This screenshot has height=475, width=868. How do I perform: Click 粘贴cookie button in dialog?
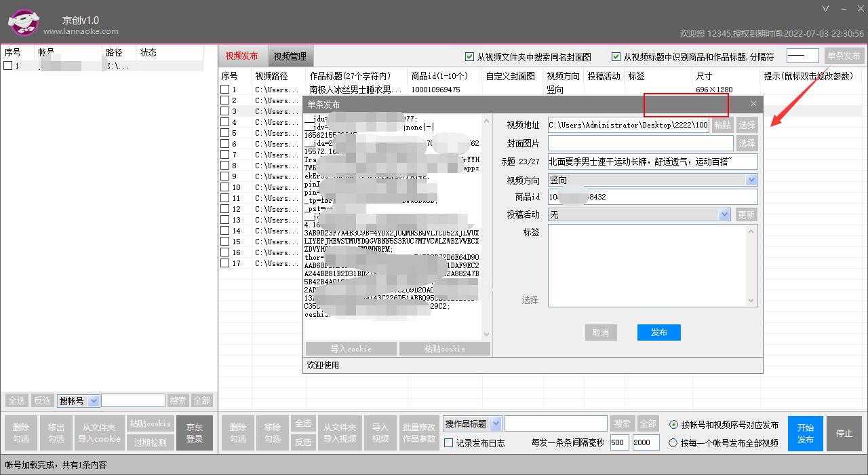[444, 349]
